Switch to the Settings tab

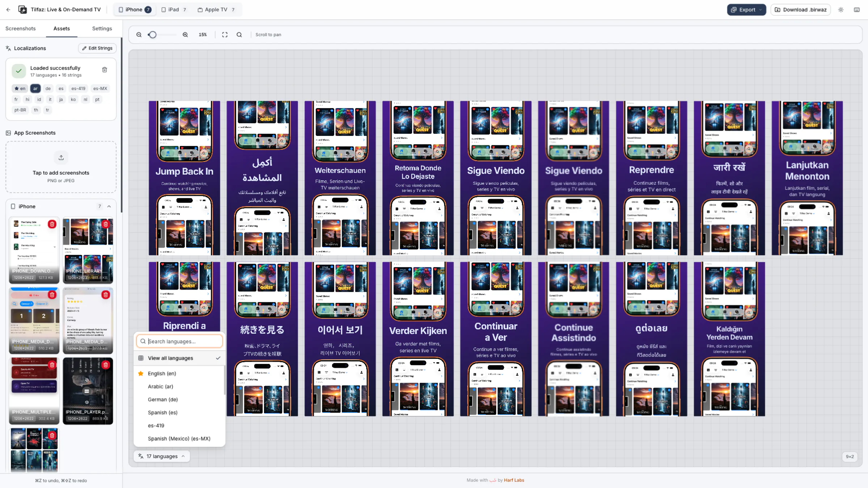pos(102,29)
